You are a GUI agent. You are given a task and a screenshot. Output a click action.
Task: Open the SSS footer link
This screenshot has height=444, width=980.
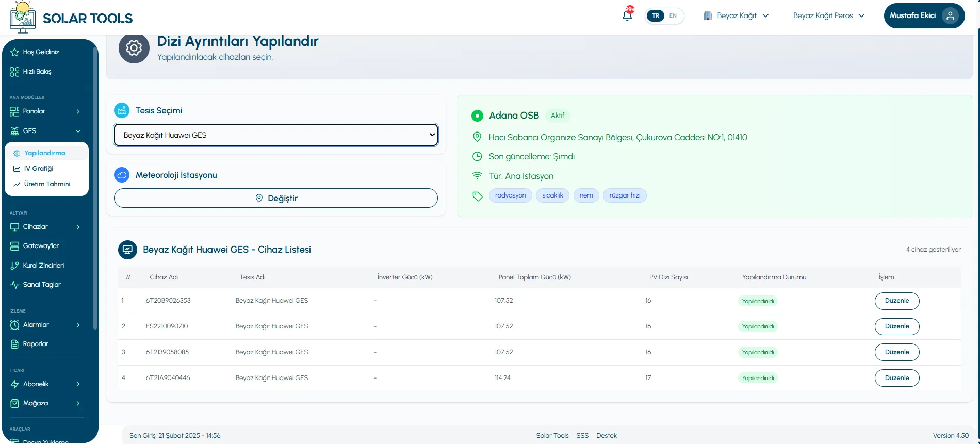[x=582, y=436]
